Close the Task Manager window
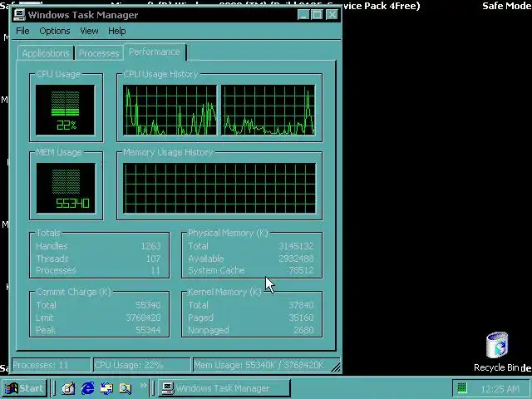This screenshot has height=399, width=532. 332,15
